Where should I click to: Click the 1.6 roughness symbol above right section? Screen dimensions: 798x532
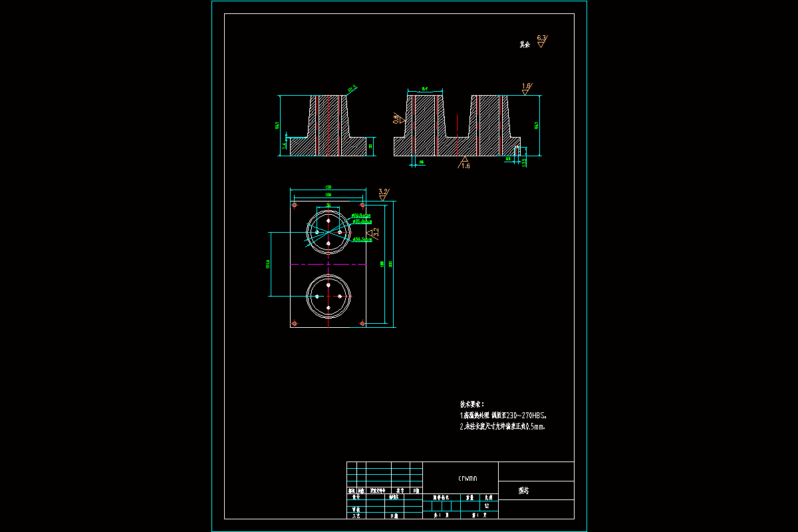tap(527, 89)
